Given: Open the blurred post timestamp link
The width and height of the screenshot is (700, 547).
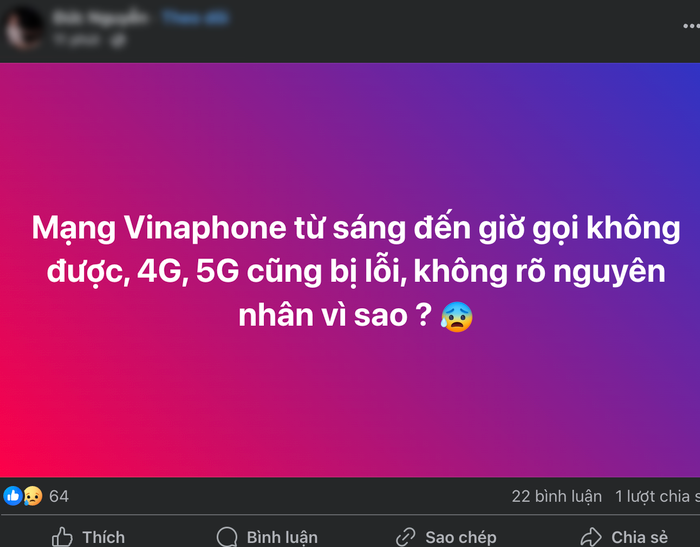Looking at the screenshot, I should coord(76,40).
